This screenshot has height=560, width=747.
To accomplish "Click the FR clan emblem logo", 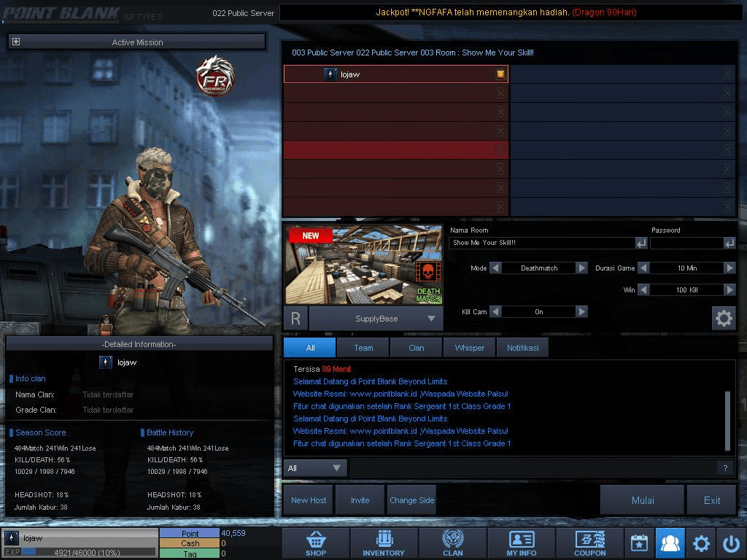I will pos(215,76).
